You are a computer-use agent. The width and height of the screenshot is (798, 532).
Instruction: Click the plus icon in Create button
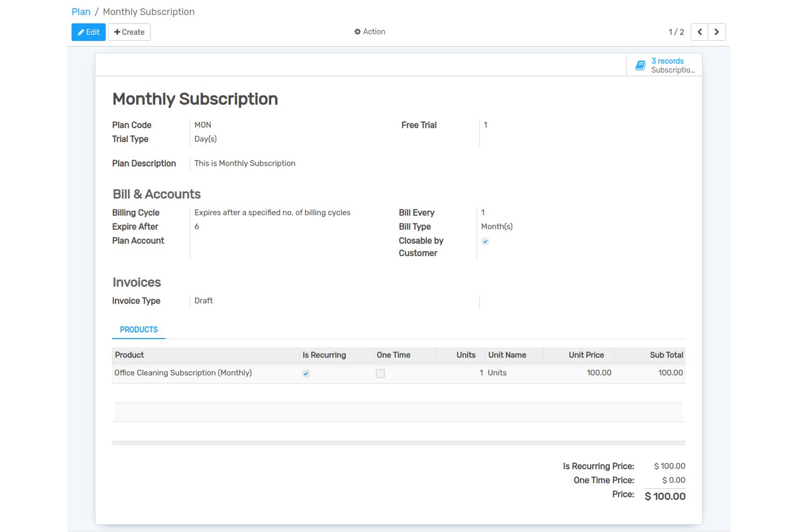(x=117, y=32)
